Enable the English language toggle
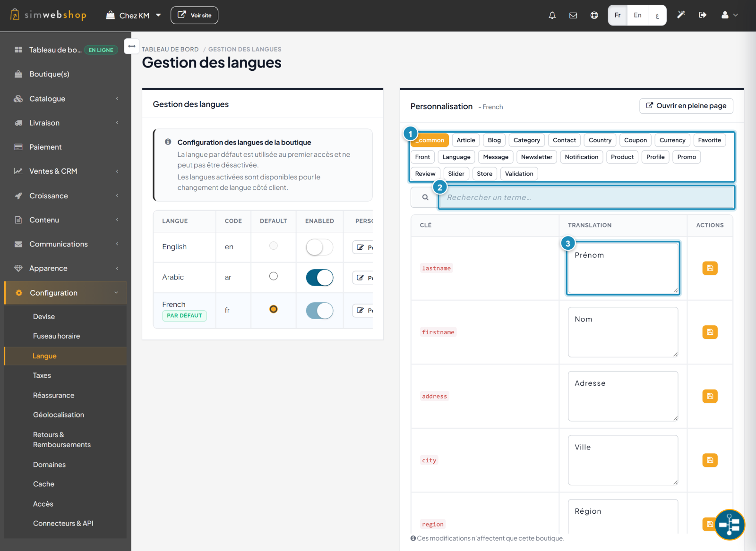 [x=319, y=247]
